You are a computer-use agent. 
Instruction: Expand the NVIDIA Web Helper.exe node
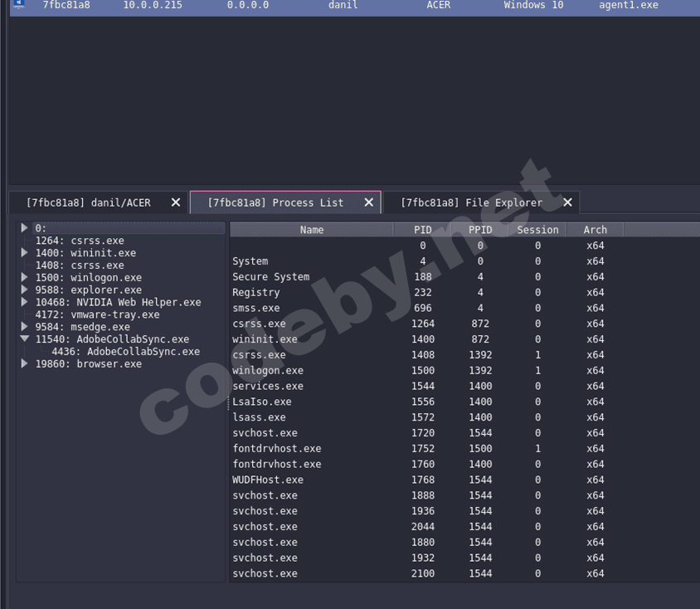coord(25,302)
